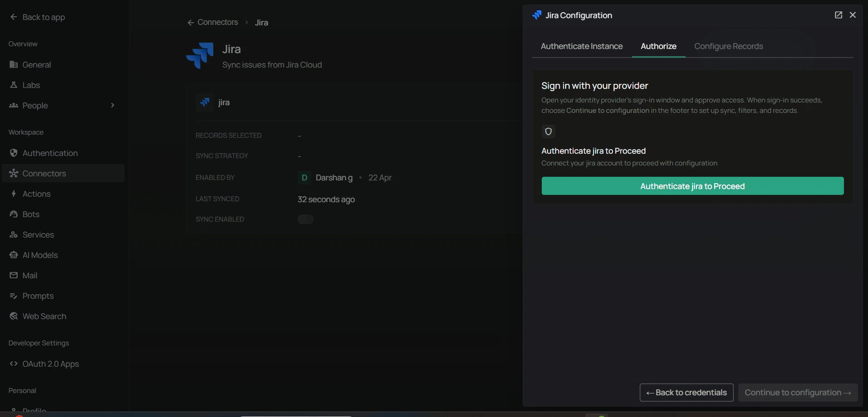Screen dimensions: 868x417
Task: Click the Services icon in sidebar
Action: tap(14, 234)
